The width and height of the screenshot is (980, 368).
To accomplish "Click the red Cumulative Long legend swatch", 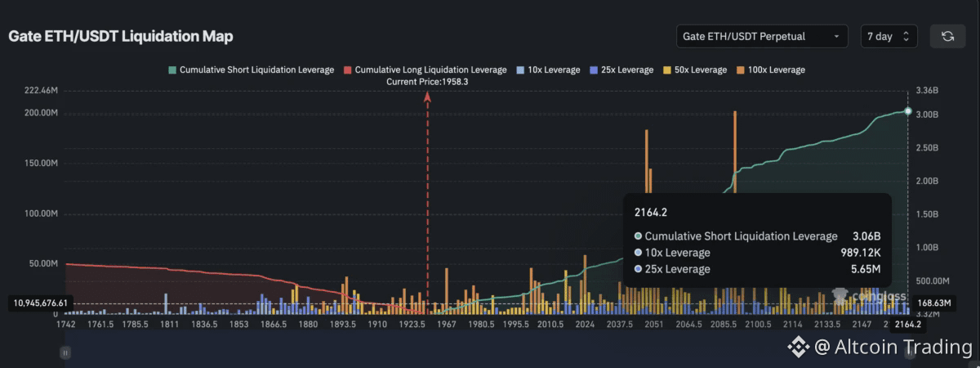I will point(348,70).
